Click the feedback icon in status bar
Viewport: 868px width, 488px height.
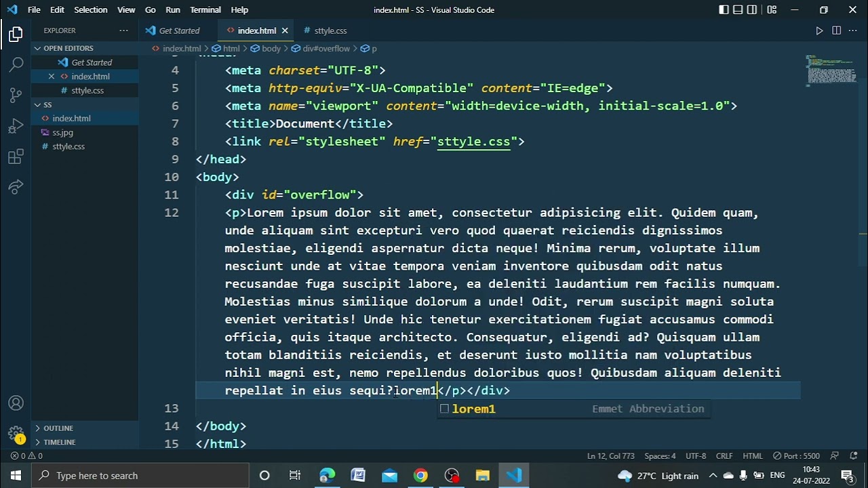pyautogui.click(x=835, y=456)
